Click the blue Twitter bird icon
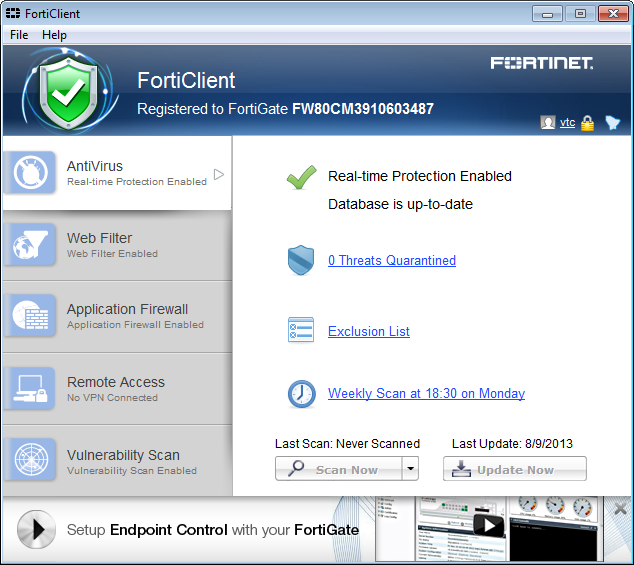This screenshot has width=634, height=565. click(x=612, y=123)
